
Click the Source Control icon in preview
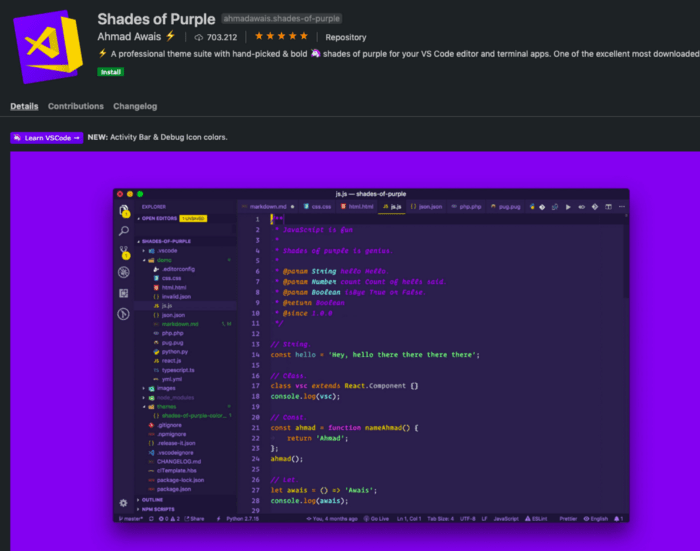click(124, 252)
